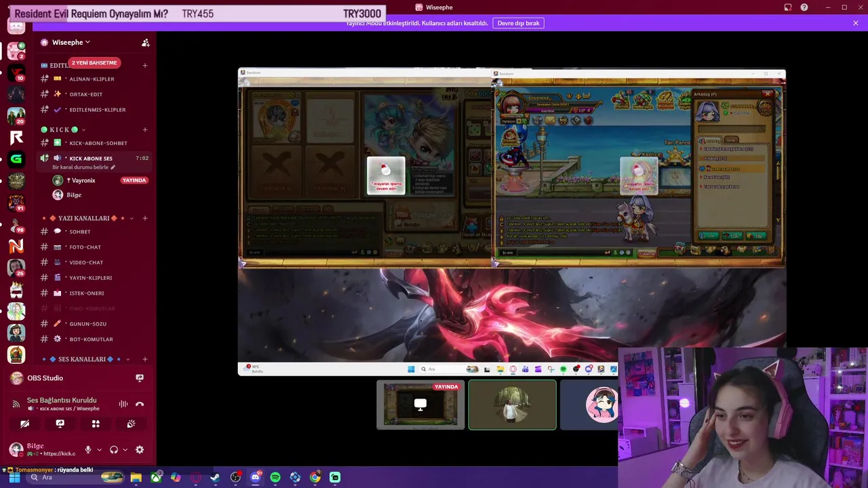The image size is (868, 488).
Task: Open the Discord inbox icon in the title bar
Action: click(787, 7)
